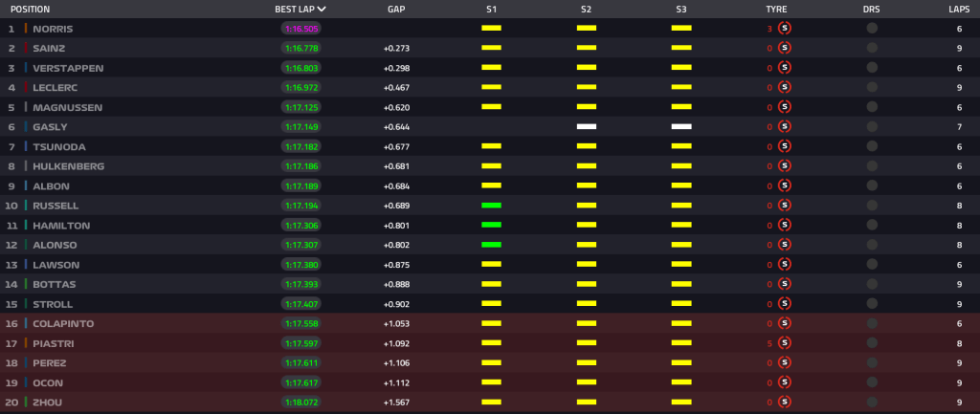Click the DRS indicator dot for Colapinto

click(872, 323)
